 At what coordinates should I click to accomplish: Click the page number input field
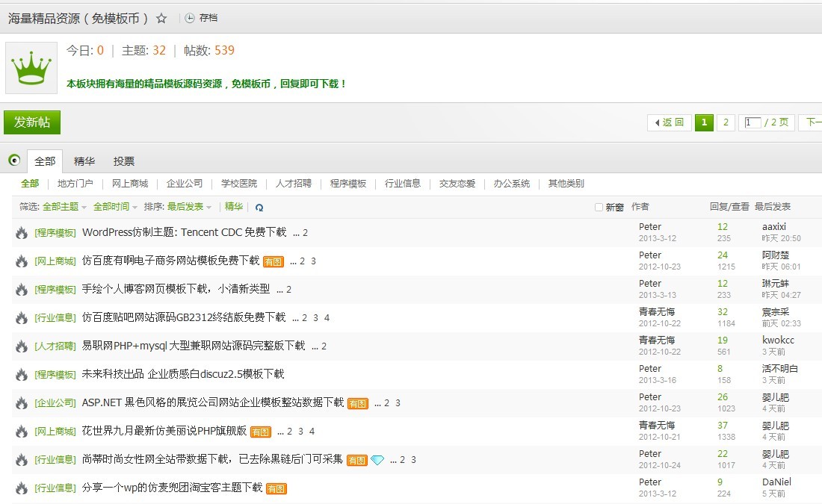click(753, 122)
